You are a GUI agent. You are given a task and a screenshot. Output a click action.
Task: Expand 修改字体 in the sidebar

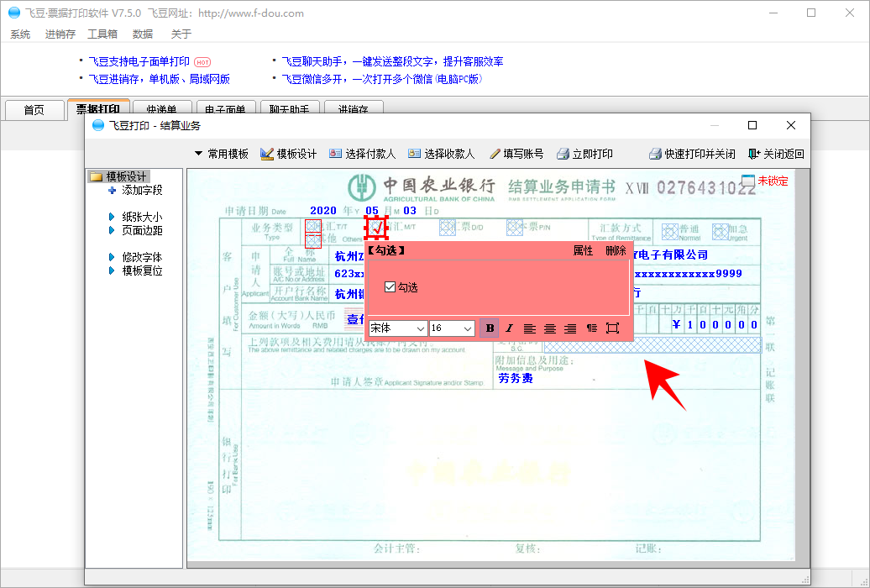pos(112,257)
